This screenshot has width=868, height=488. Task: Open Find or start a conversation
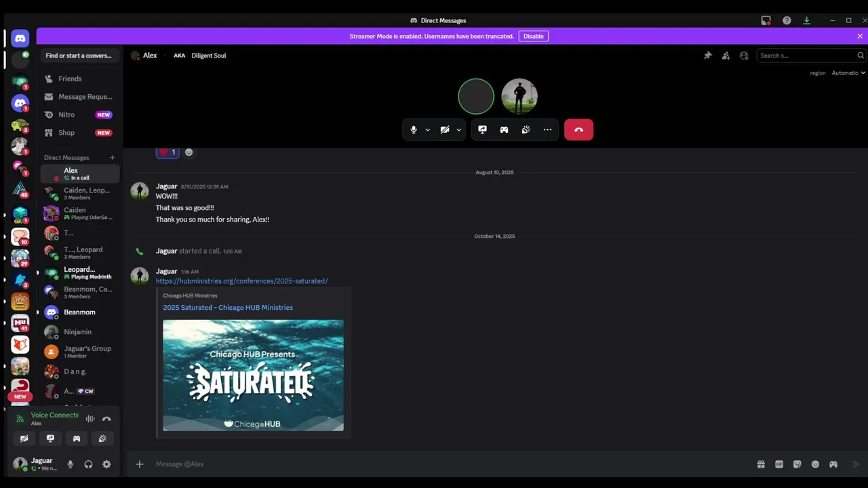point(80,56)
